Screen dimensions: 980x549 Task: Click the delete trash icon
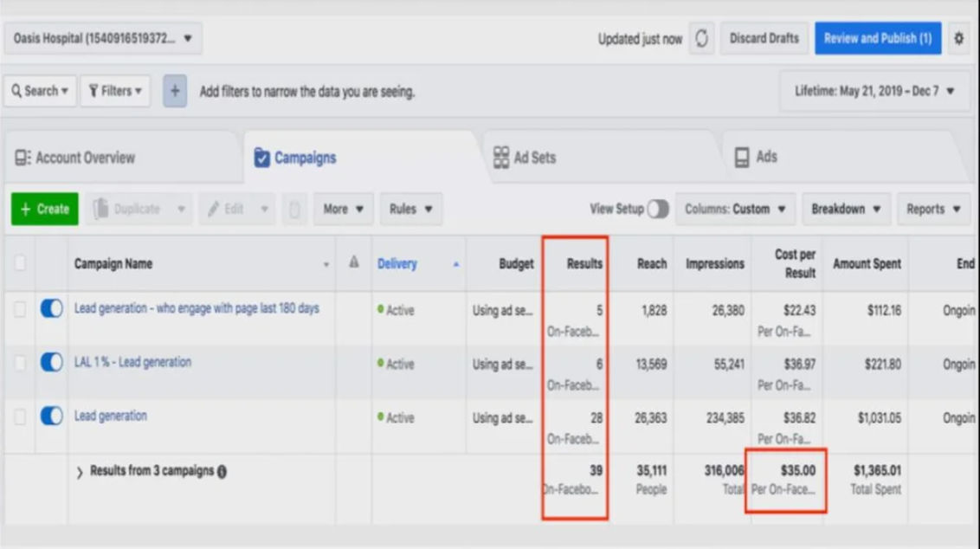(294, 210)
